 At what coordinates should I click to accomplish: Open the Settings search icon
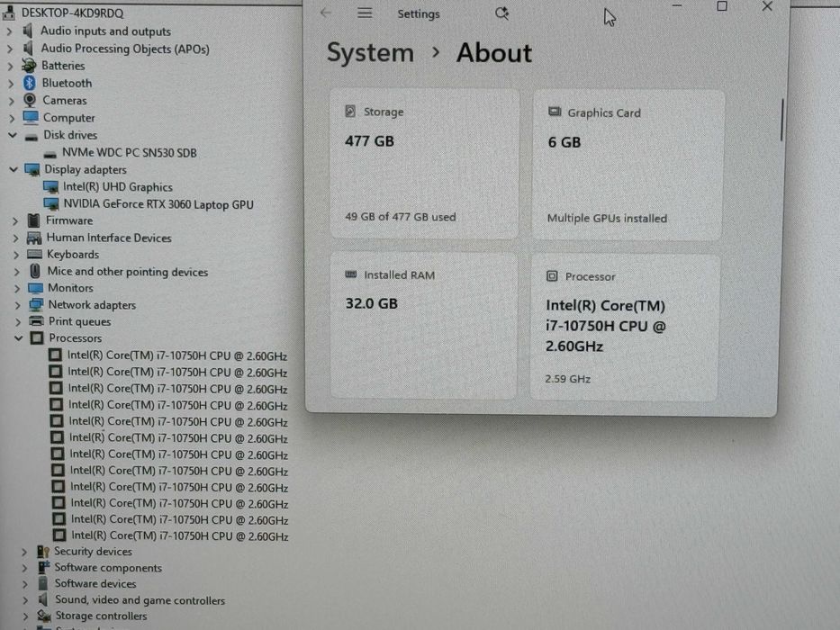coord(501,13)
